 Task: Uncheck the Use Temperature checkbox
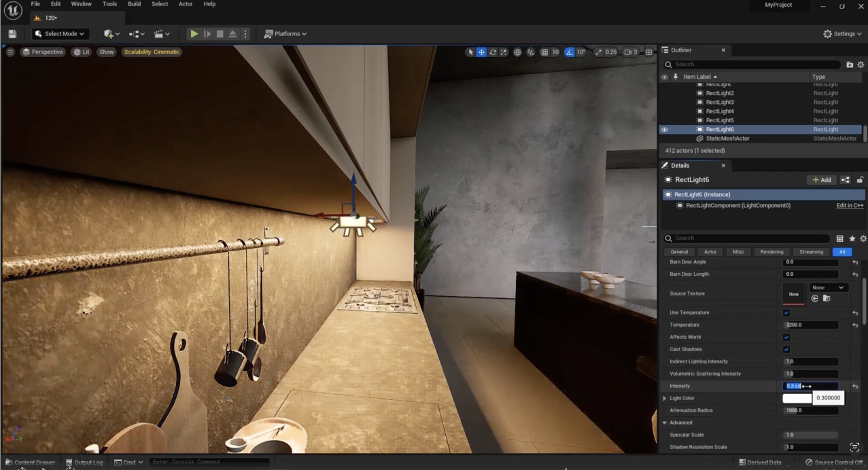click(786, 313)
